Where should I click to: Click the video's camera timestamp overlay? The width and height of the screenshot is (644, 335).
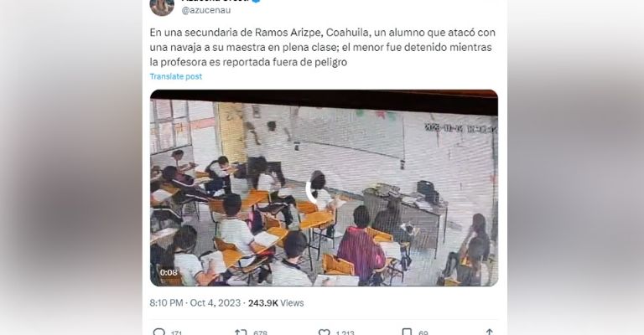[x=460, y=128]
